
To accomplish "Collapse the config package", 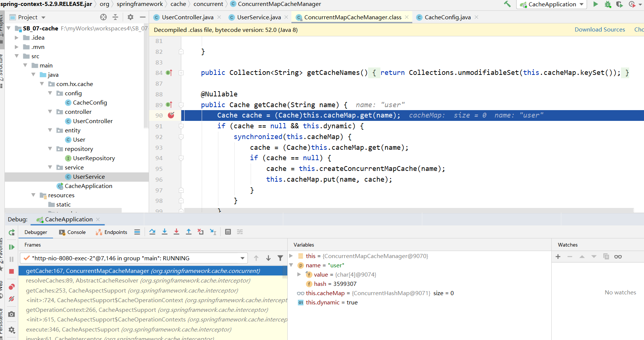I will 50,93.
